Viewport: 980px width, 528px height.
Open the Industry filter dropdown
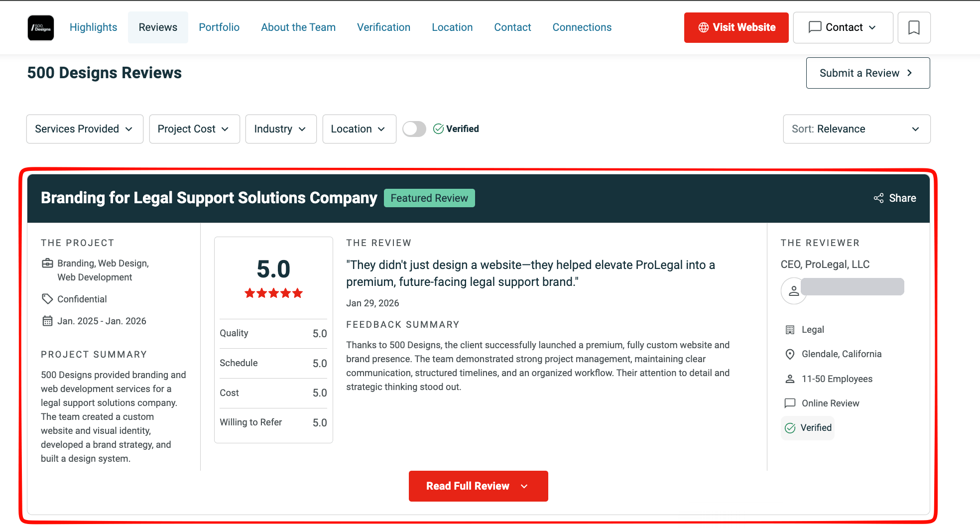tap(281, 129)
